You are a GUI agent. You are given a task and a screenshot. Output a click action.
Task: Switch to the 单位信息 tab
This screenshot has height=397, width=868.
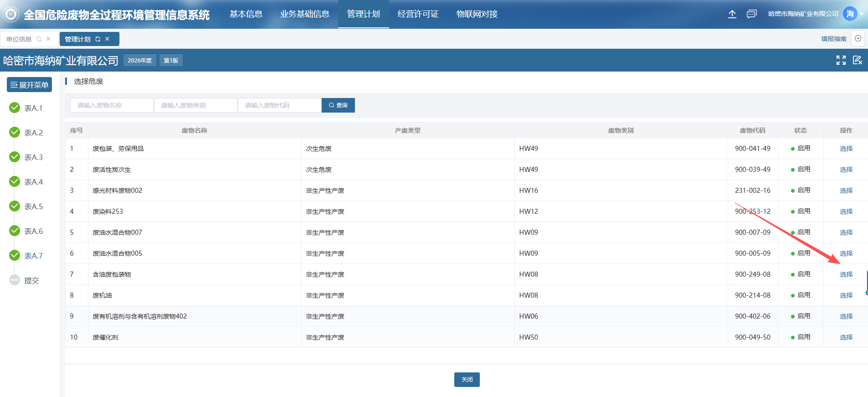(19, 39)
